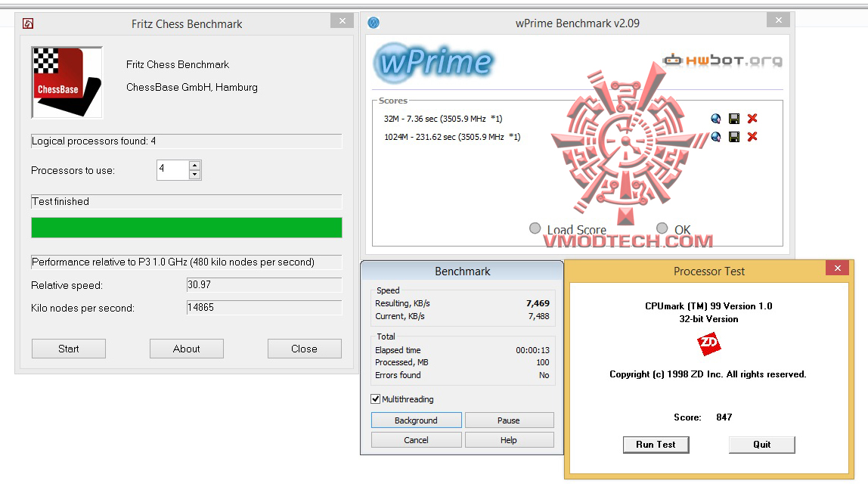Image resolution: width=868 pixels, height=487 pixels.
Task: Increase Processors to use with the up arrow
Action: pos(194,166)
